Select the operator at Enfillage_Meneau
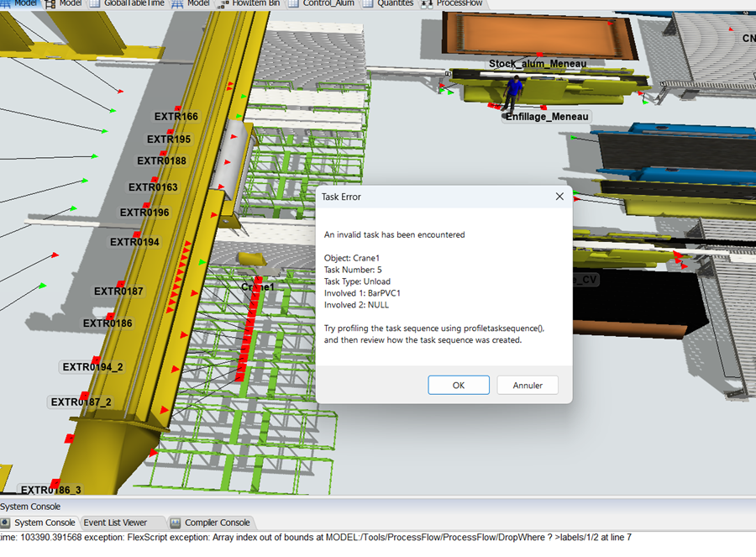This screenshot has height=557, width=756. [x=513, y=92]
